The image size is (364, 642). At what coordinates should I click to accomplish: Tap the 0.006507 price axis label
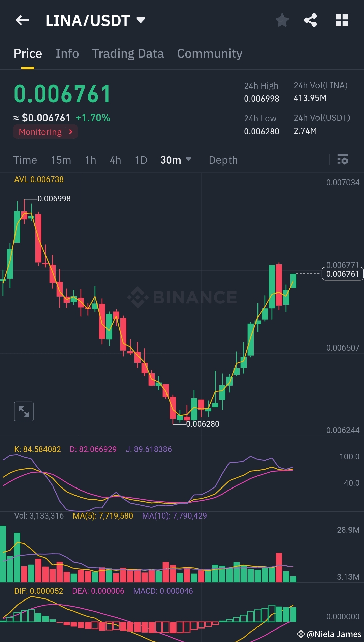343,348
